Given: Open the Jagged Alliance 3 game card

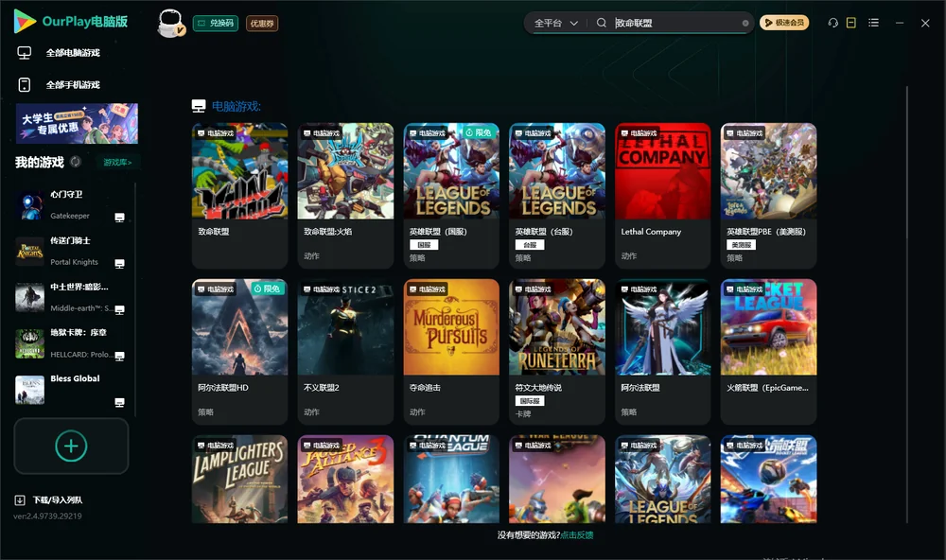Looking at the screenshot, I should tap(345, 480).
